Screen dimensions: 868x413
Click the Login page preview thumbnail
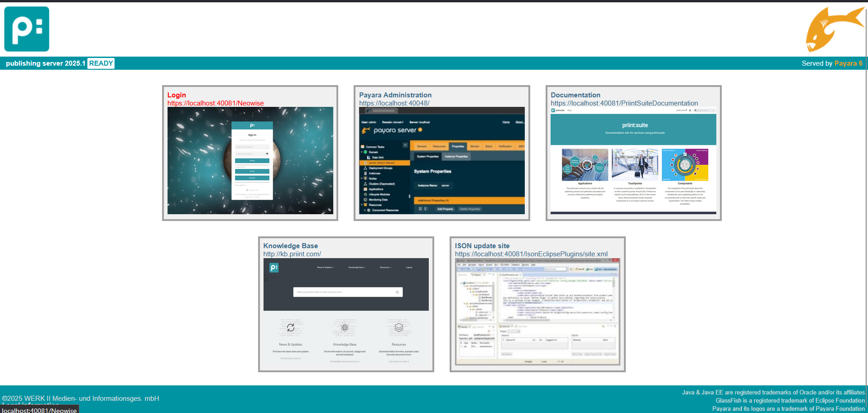250,160
